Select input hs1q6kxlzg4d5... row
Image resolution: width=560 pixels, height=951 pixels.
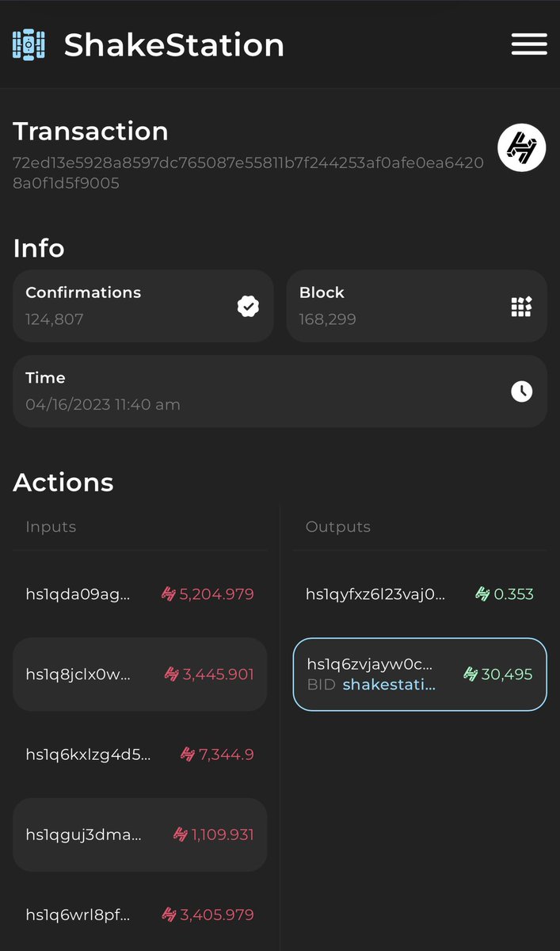(139, 754)
